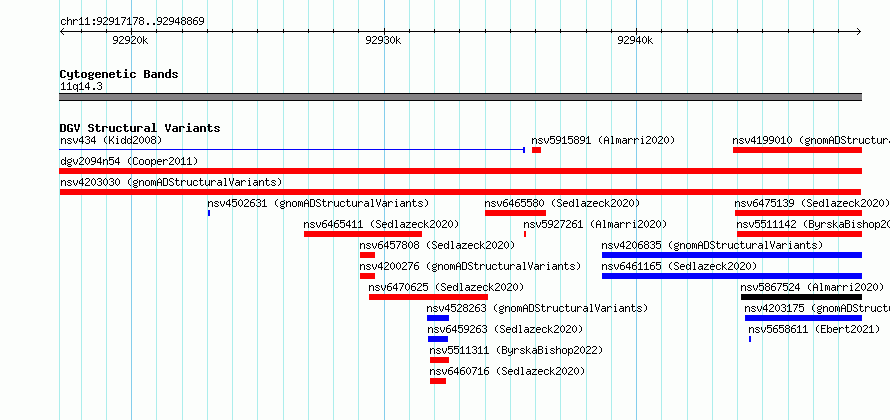
Task: Click the red bar of nsv6457808
Action: point(367,255)
